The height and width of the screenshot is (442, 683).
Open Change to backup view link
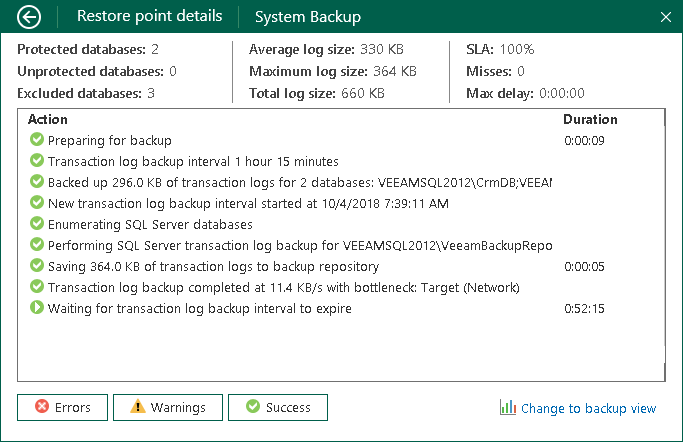pos(588,408)
